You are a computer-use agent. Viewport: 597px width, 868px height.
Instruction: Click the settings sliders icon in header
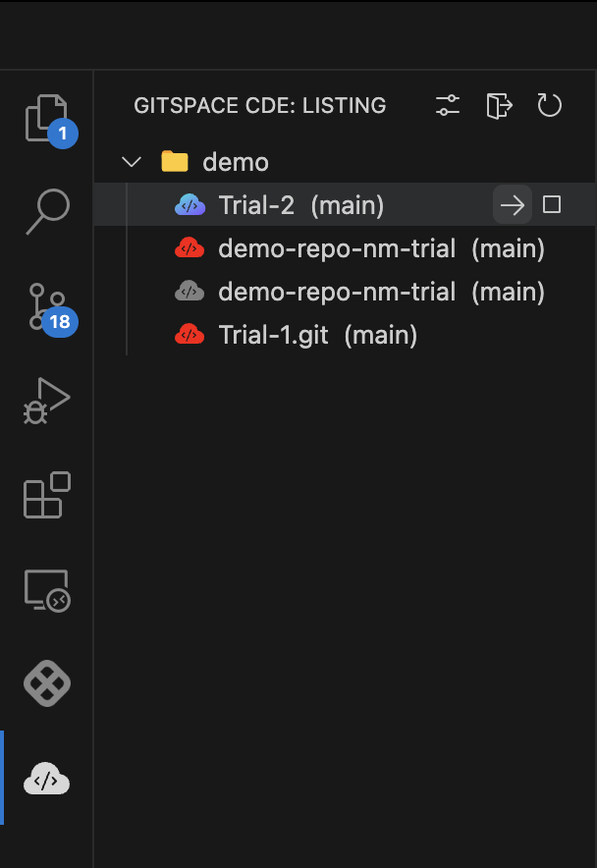tap(448, 105)
